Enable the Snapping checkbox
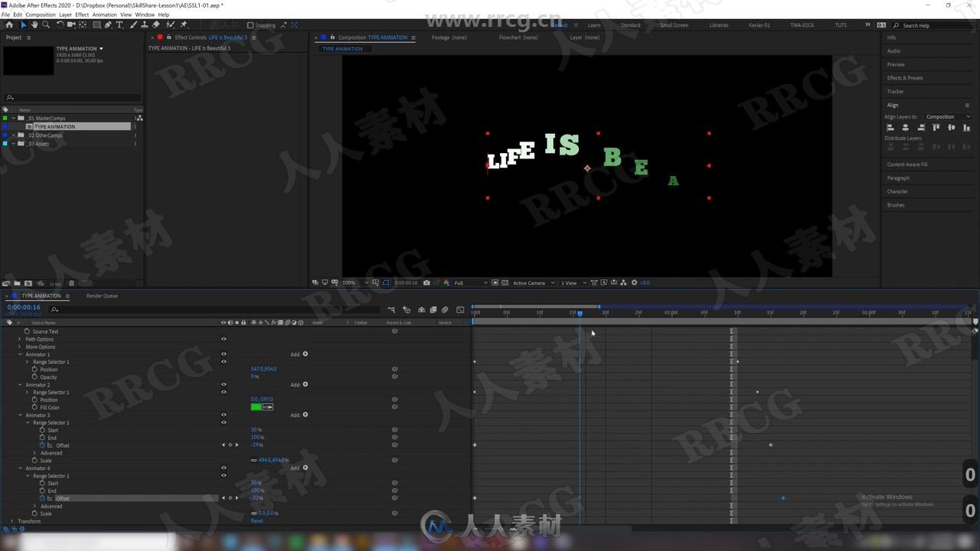The image size is (980, 551). pos(250,25)
